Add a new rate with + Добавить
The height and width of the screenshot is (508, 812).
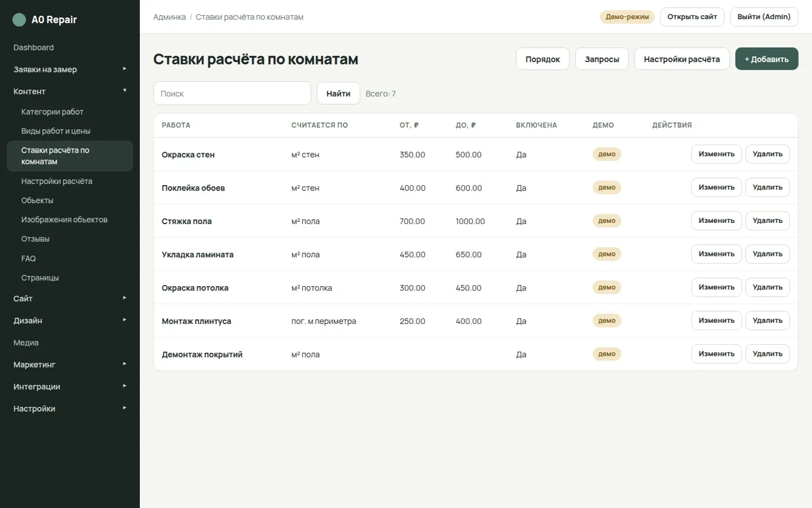coord(767,59)
